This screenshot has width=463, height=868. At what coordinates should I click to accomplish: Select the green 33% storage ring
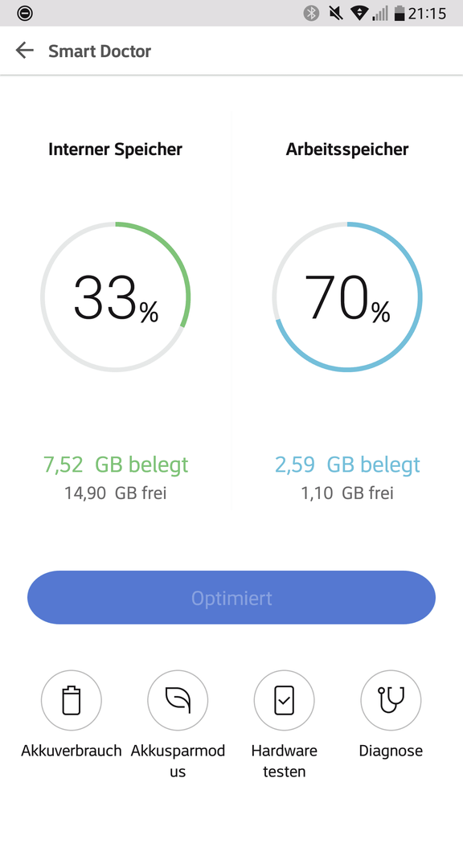pyautogui.click(x=115, y=297)
